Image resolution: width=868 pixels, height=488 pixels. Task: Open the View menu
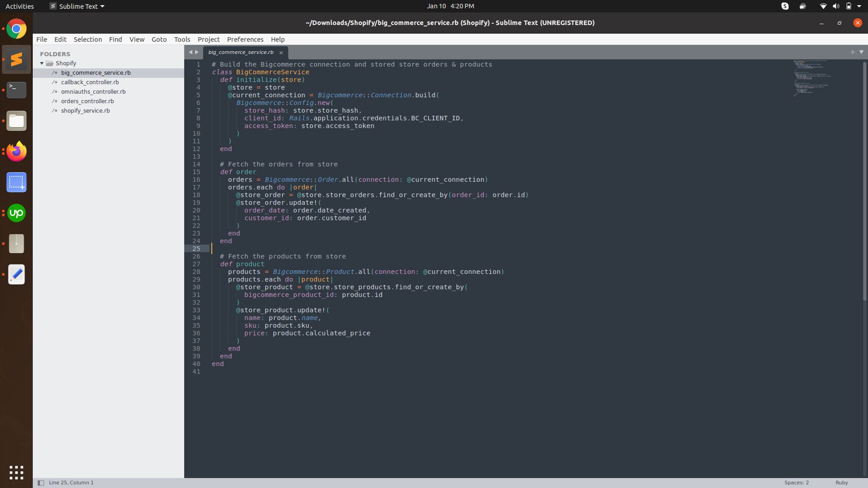coord(137,39)
